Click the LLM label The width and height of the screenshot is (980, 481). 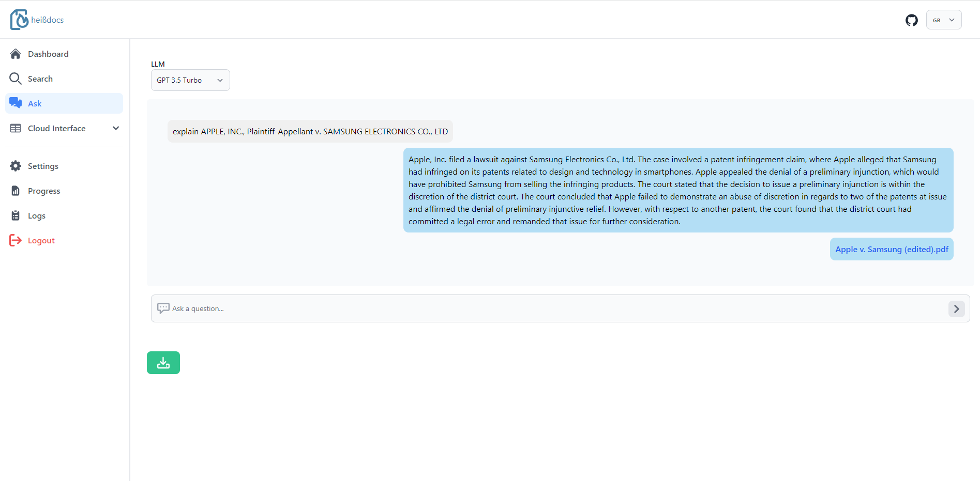[x=158, y=64]
